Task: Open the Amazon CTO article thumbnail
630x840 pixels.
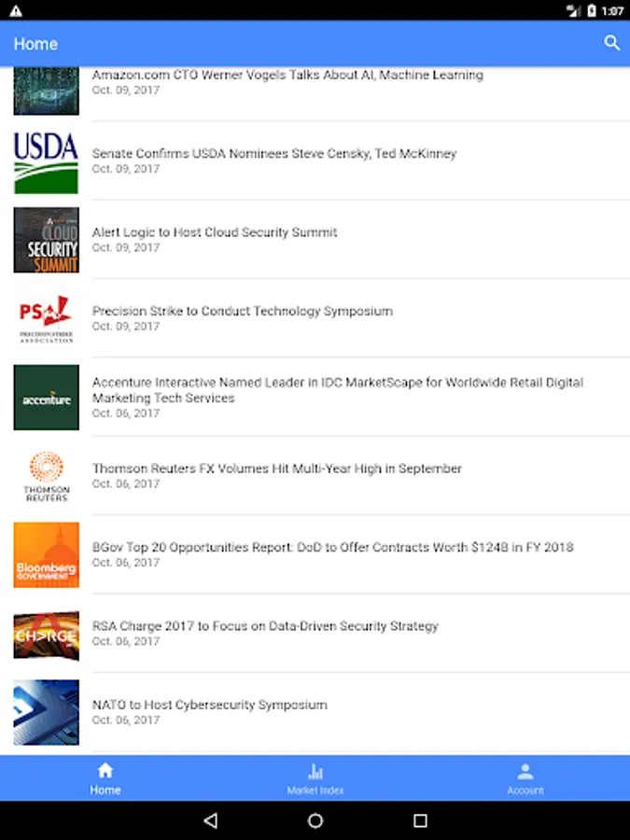Action: [46, 91]
